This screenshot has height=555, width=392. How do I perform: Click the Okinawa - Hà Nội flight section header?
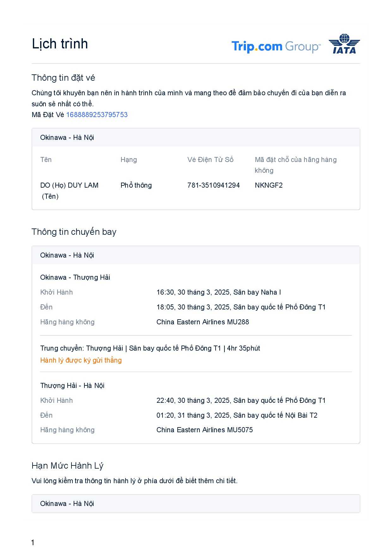click(67, 255)
